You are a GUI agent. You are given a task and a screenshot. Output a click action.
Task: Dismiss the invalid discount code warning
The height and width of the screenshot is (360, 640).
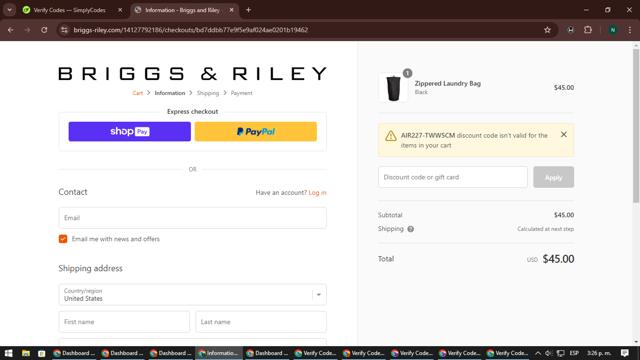point(564,134)
